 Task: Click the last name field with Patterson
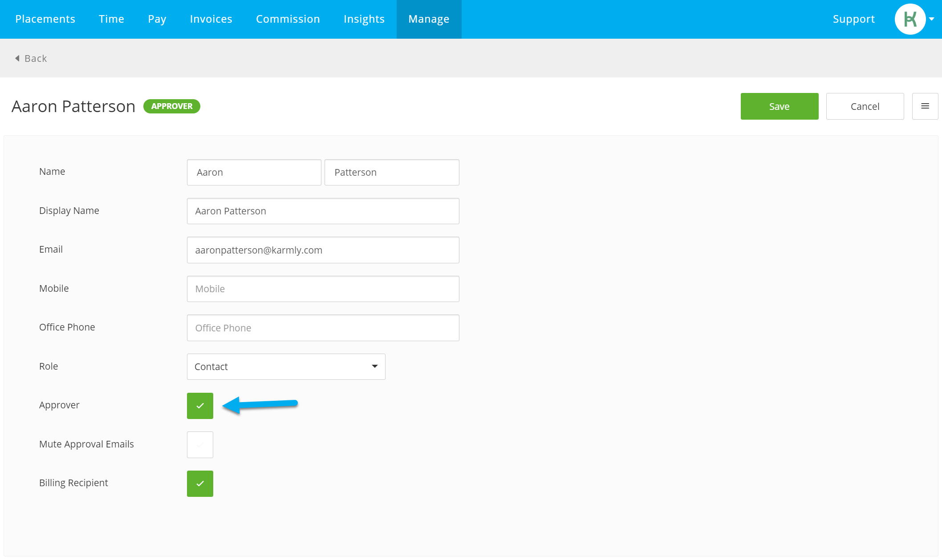(392, 172)
